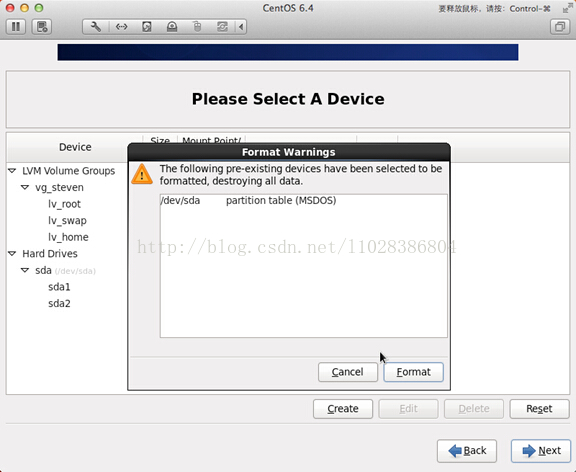Click the sync sharing toolbar icon

(222, 27)
